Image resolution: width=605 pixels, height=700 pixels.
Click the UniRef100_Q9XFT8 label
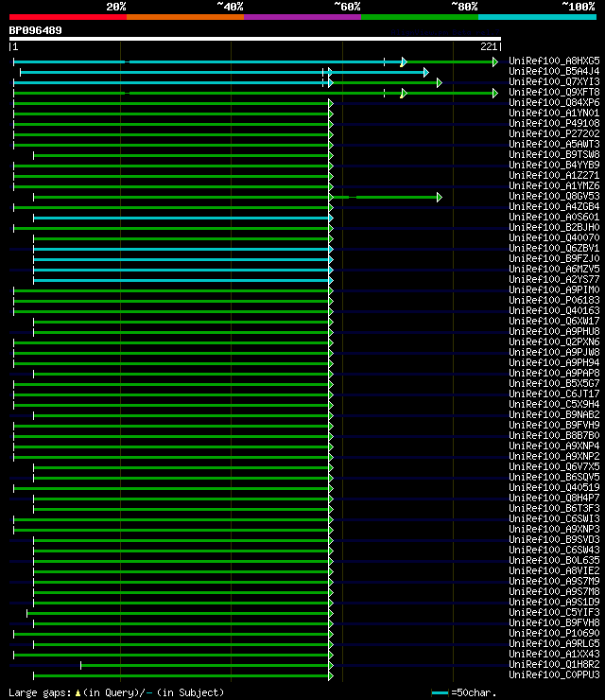554,92
